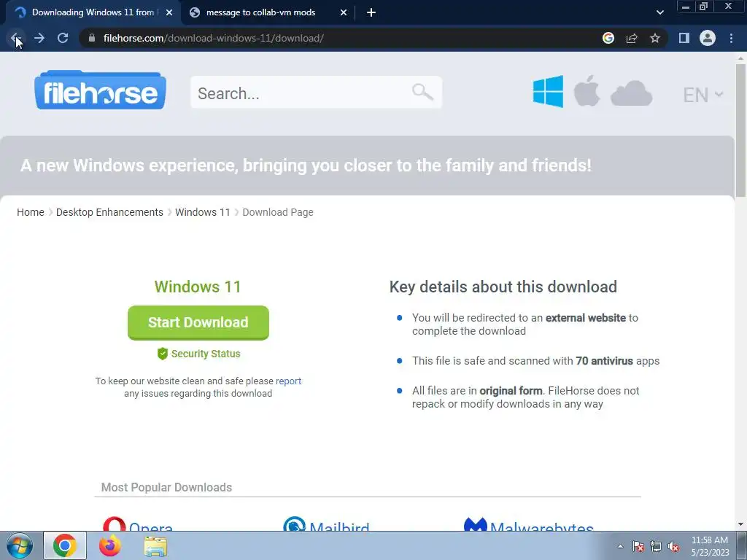Click the Security Status link
The image size is (747, 560).
click(x=205, y=354)
